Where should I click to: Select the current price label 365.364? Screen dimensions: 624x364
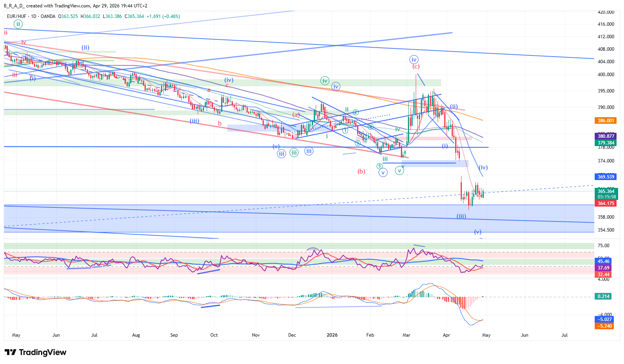coord(605,191)
